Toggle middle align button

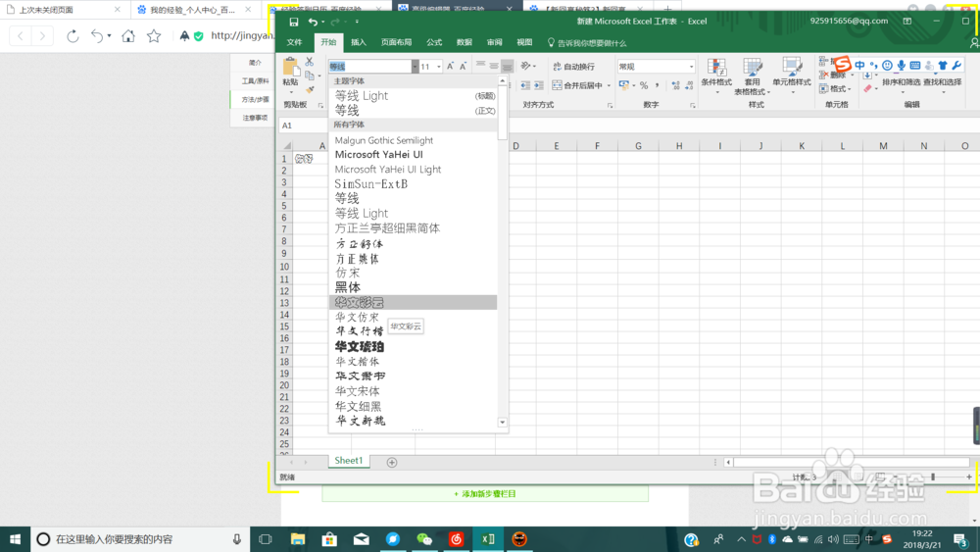(494, 66)
